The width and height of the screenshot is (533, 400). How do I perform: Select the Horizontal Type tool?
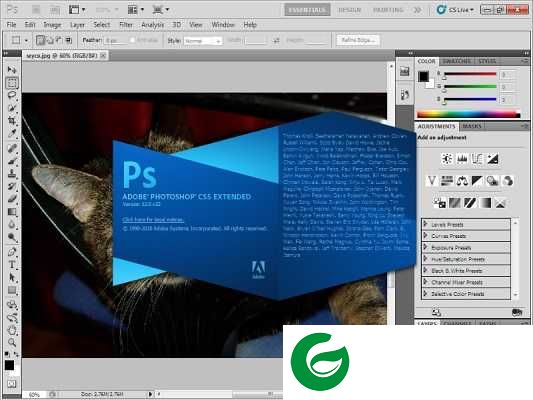(12, 265)
